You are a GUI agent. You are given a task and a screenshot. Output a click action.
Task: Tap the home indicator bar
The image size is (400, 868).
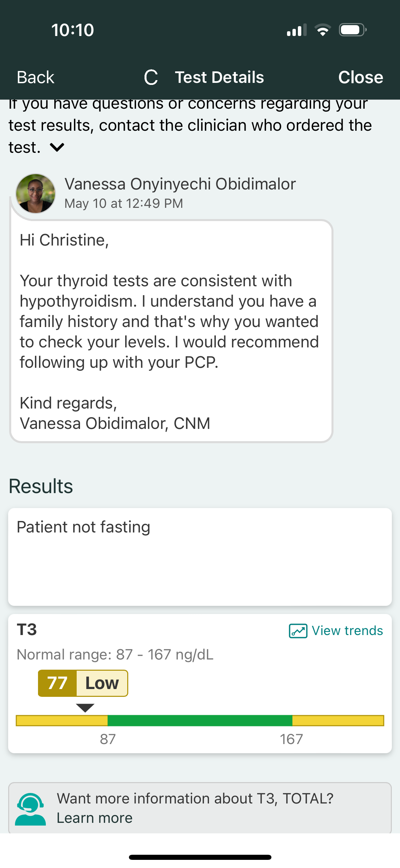coord(200,857)
